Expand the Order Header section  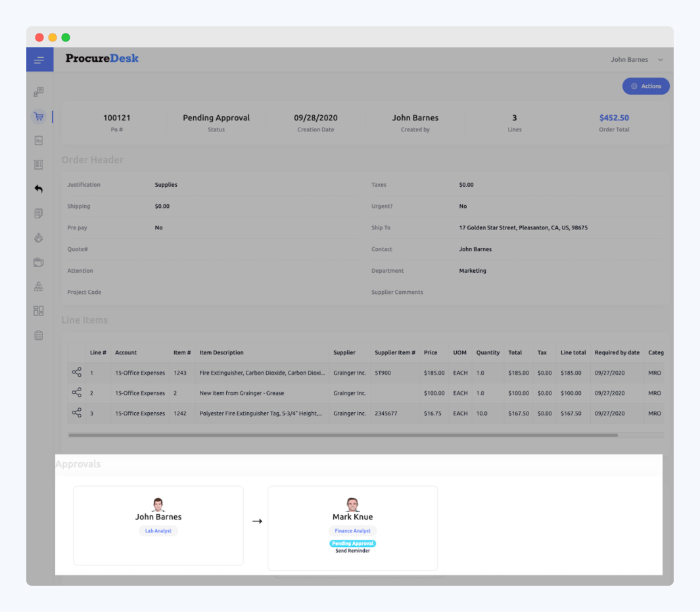click(92, 159)
